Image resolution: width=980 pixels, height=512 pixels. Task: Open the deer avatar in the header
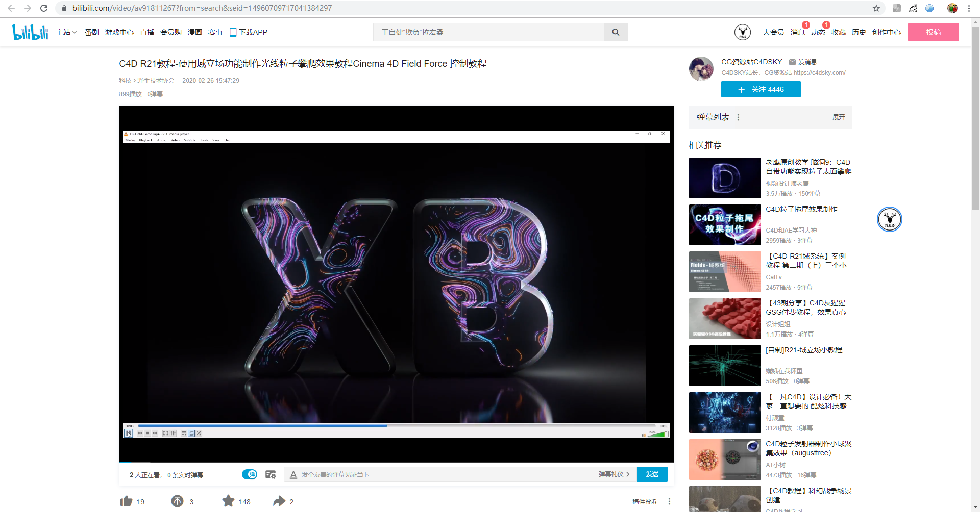(x=742, y=32)
